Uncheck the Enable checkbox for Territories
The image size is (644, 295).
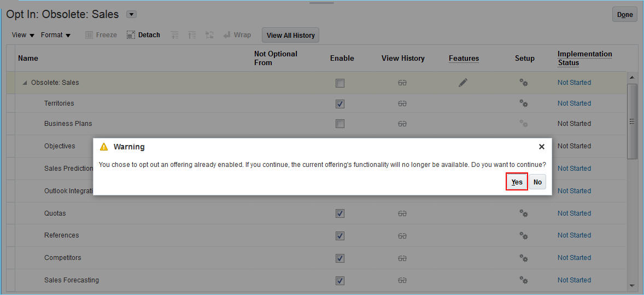(x=340, y=103)
